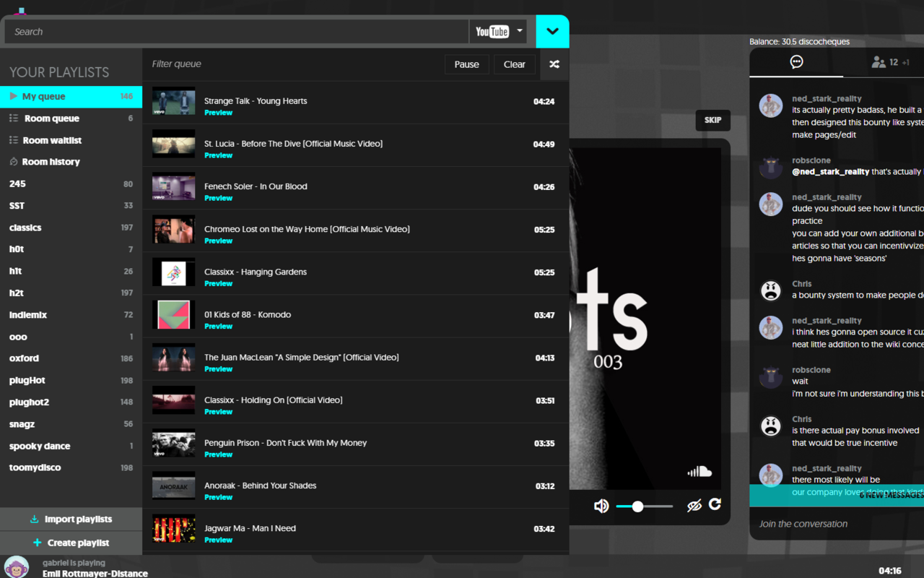Click the Strange Talk video thumbnail

174,101
